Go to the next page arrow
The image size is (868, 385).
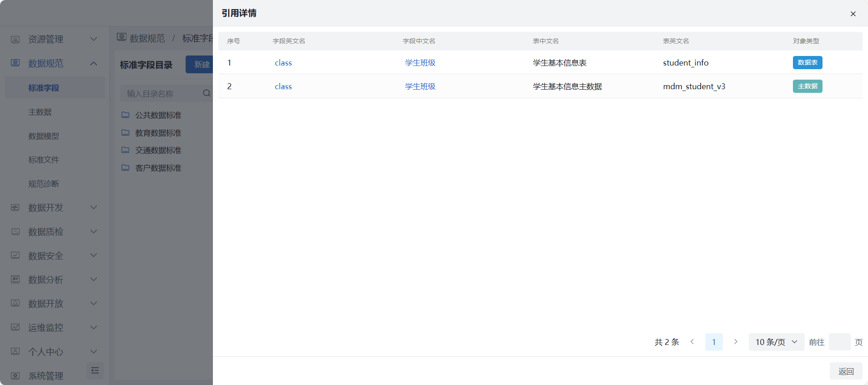736,342
